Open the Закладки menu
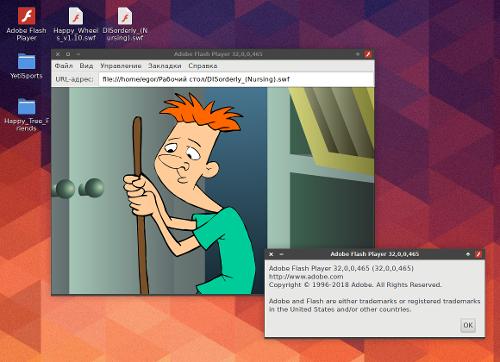Screen dimensions: 500x362 pos(165,66)
